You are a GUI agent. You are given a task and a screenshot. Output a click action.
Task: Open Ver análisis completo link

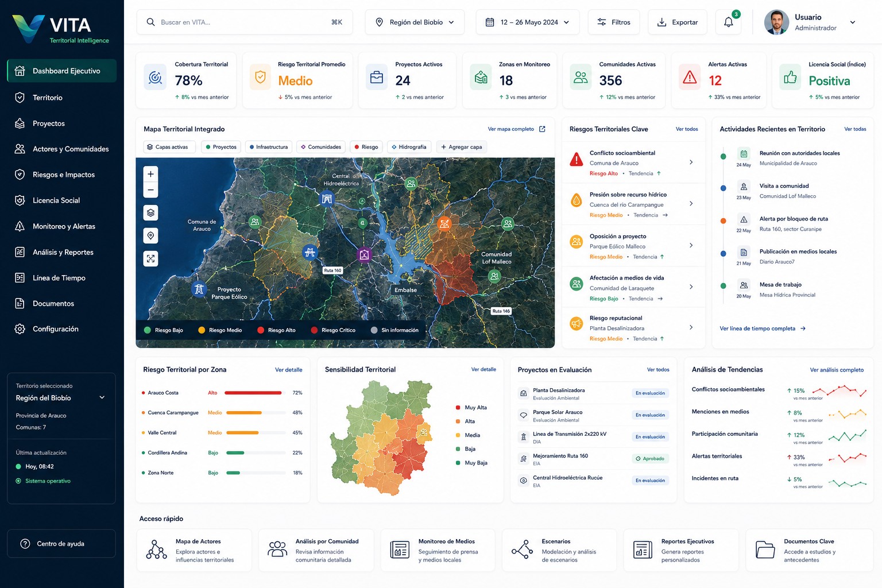tap(837, 370)
